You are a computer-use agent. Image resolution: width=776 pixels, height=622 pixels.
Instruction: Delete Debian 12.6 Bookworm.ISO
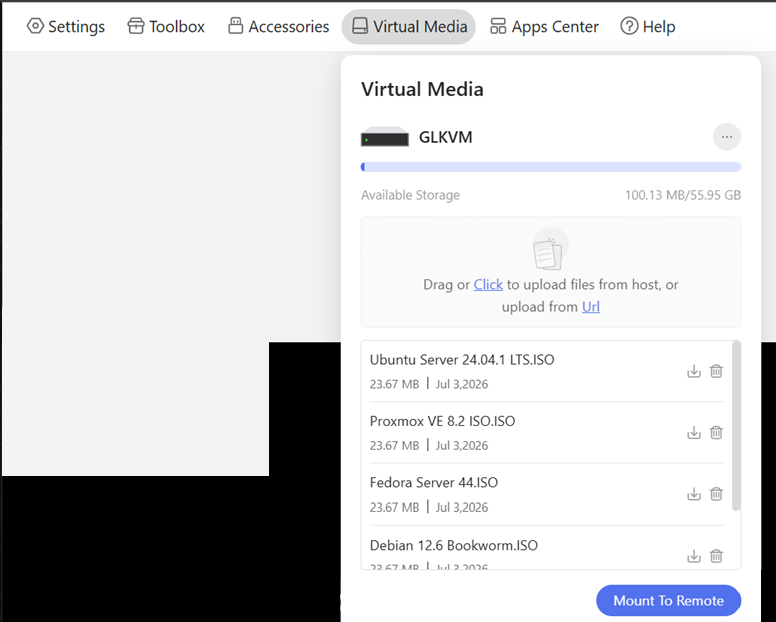716,556
